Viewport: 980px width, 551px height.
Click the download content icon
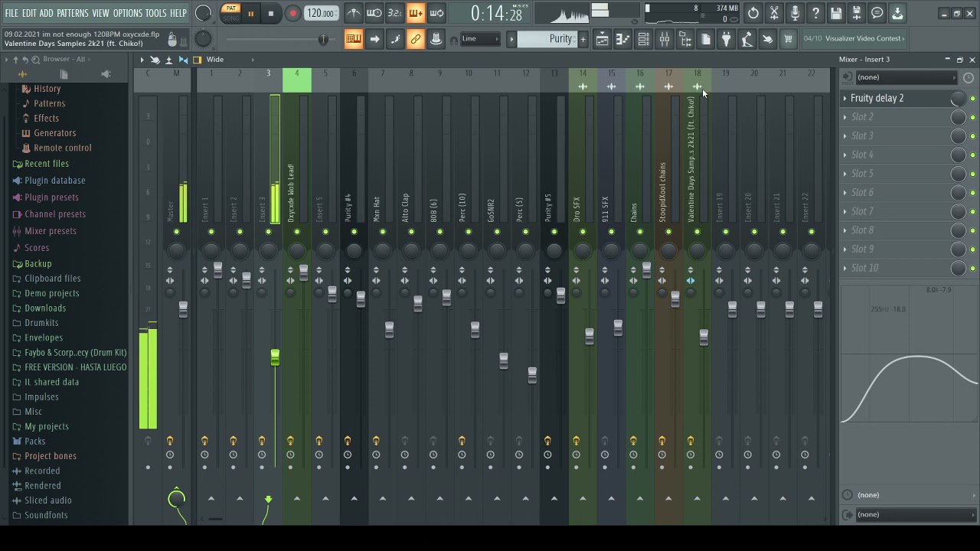(897, 13)
